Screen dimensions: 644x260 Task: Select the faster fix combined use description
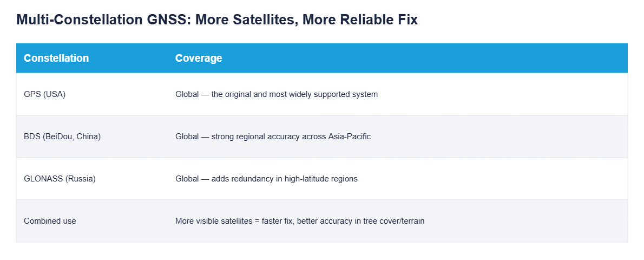point(300,221)
